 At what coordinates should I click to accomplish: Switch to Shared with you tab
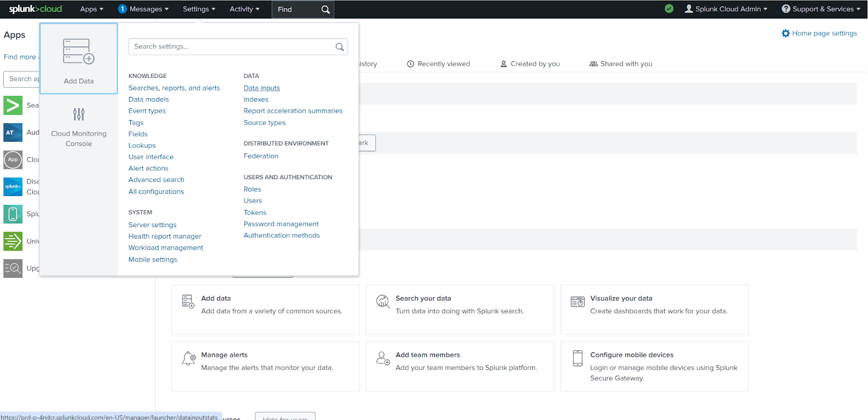[x=621, y=64]
